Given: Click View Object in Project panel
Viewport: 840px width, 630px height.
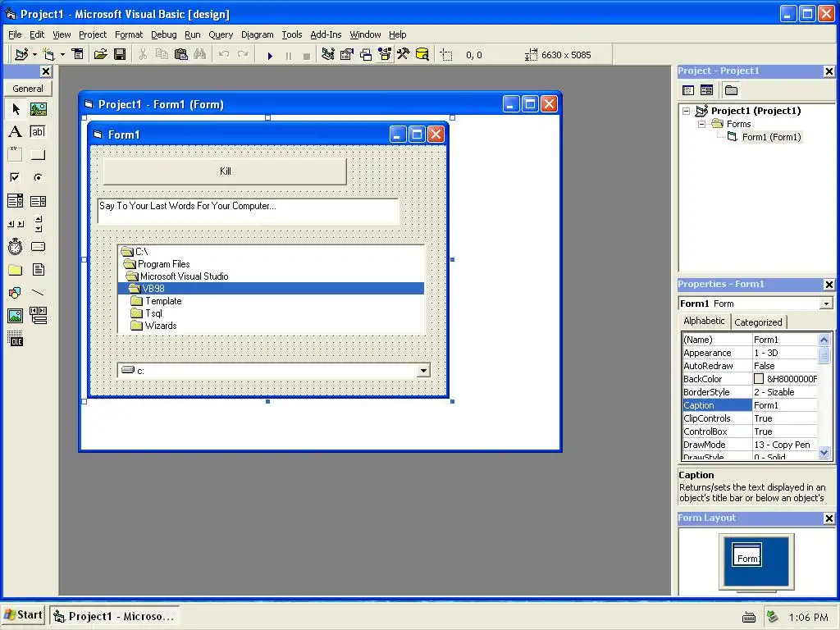Looking at the screenshot, I should coord(706,90).
